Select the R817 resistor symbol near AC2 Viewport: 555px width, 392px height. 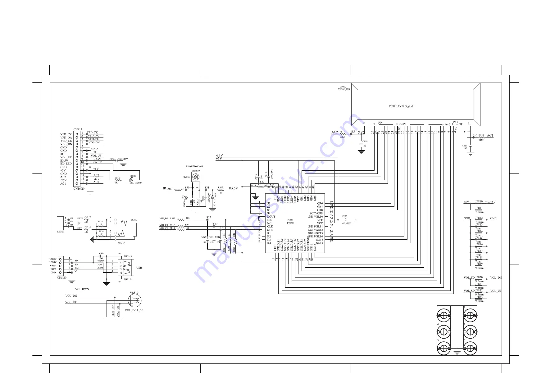pyautogui.click(x=342, y=134)
